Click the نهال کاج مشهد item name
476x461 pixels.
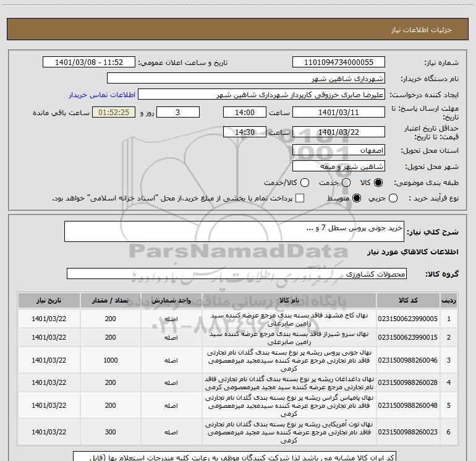click(289, 319)
